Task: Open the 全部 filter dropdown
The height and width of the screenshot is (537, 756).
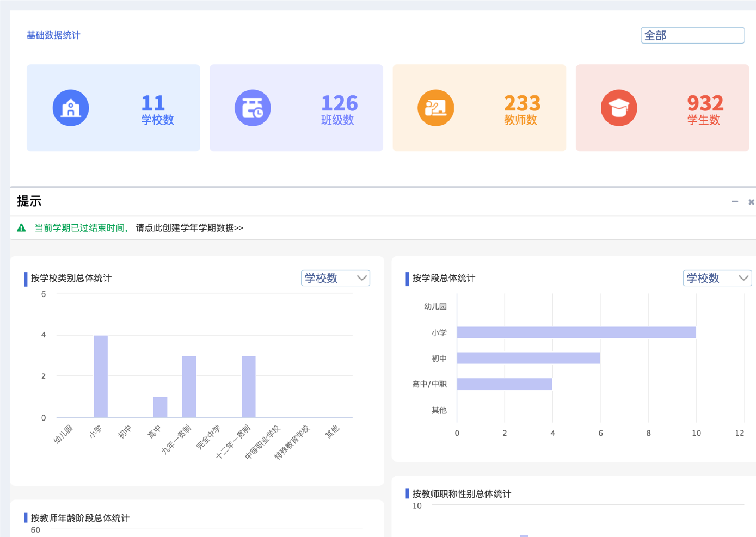Action: pyautogui.click(x=692, y=35)
